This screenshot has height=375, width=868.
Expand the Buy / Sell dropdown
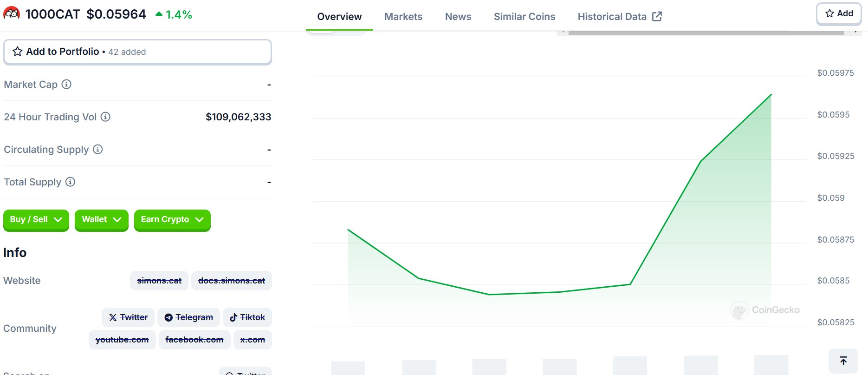[36, 220]
